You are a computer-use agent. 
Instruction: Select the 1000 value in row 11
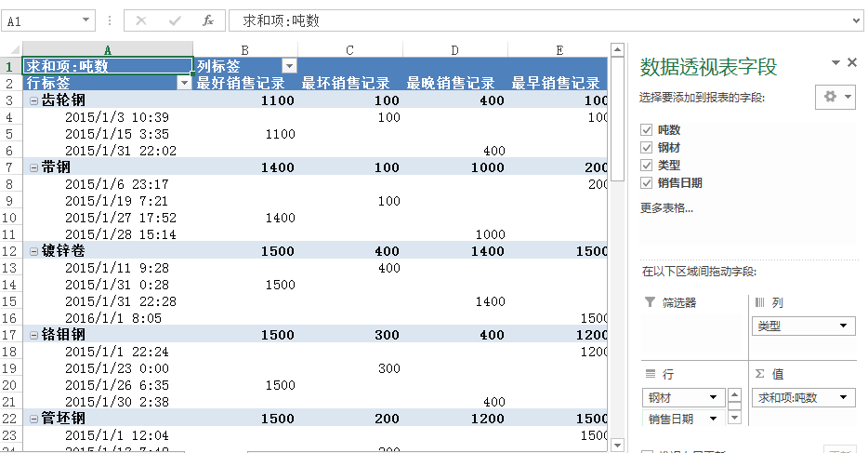pyautogui.click(x=491, y=234)
